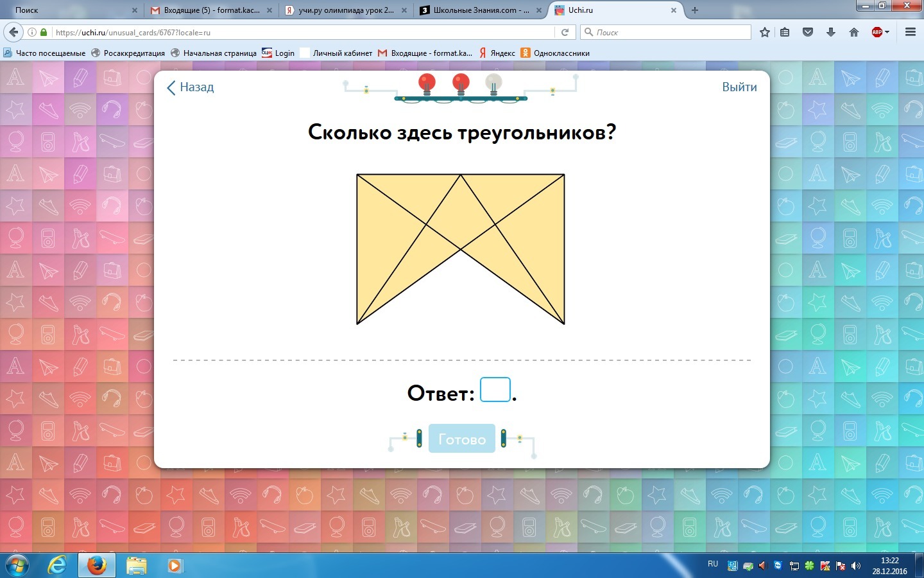Viewport: 924px width, 578px height.
Task: Open the Firefox hamburger menu
Action: point(910,32)
